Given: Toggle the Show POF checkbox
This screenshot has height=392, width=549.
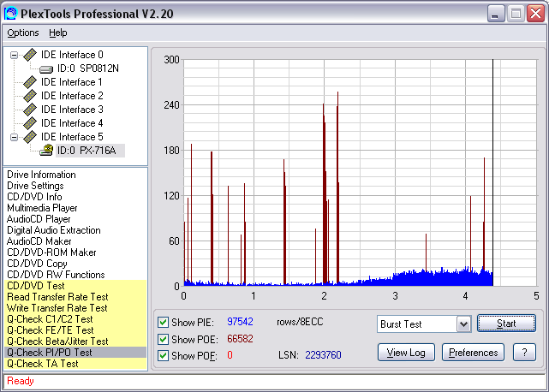Looking at the screenshot, I should [163, 355].
